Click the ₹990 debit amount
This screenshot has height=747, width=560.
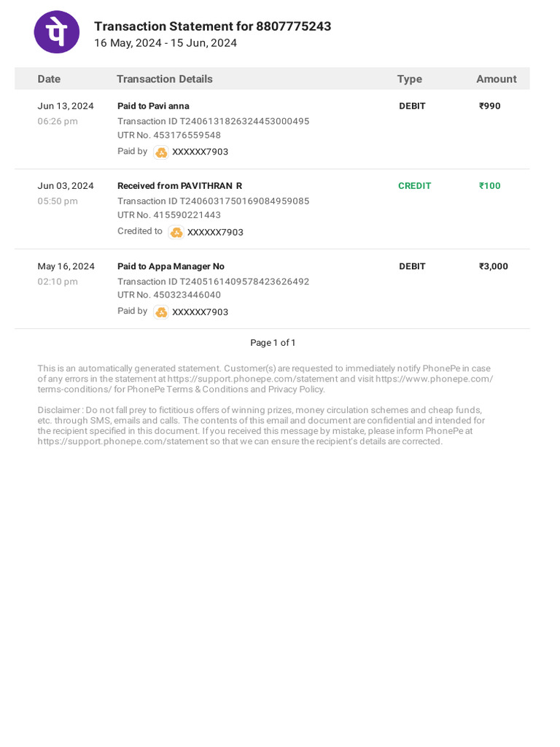click(x=489, y=106)
